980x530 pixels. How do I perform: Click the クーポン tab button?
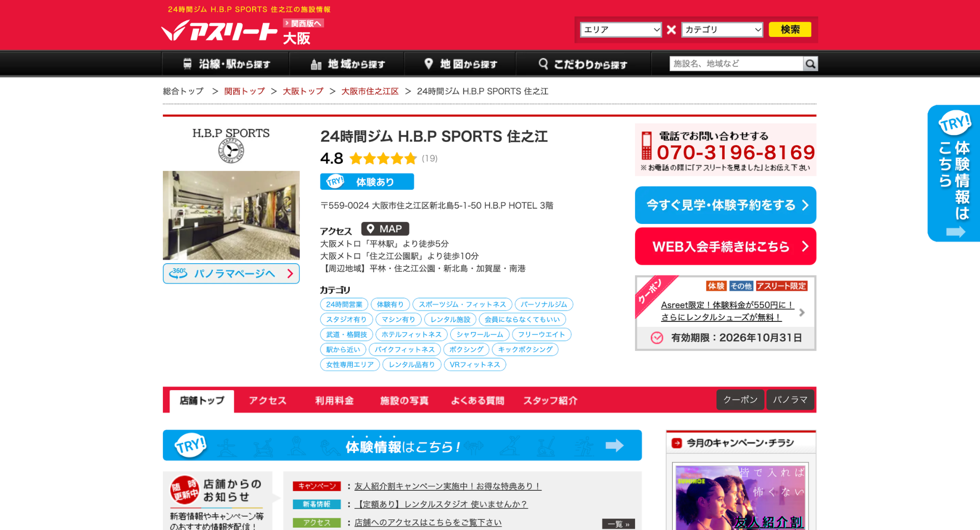[x=740, y=400]
